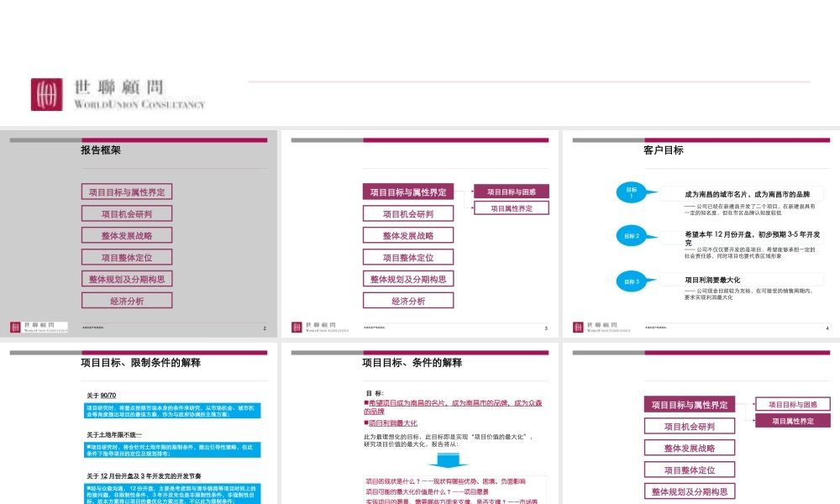Screen dimensions: 840x504
Task: Click 项目机会研判 box on slide 3
Action: click(408, 213)
